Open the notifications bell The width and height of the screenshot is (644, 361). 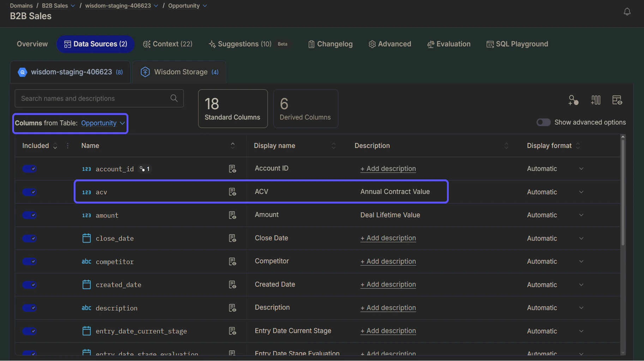627,12
